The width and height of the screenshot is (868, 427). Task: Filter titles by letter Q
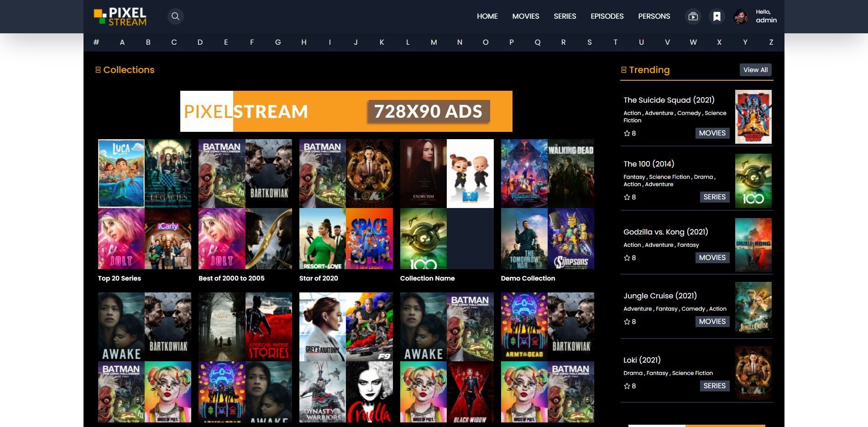coord(538,42)
